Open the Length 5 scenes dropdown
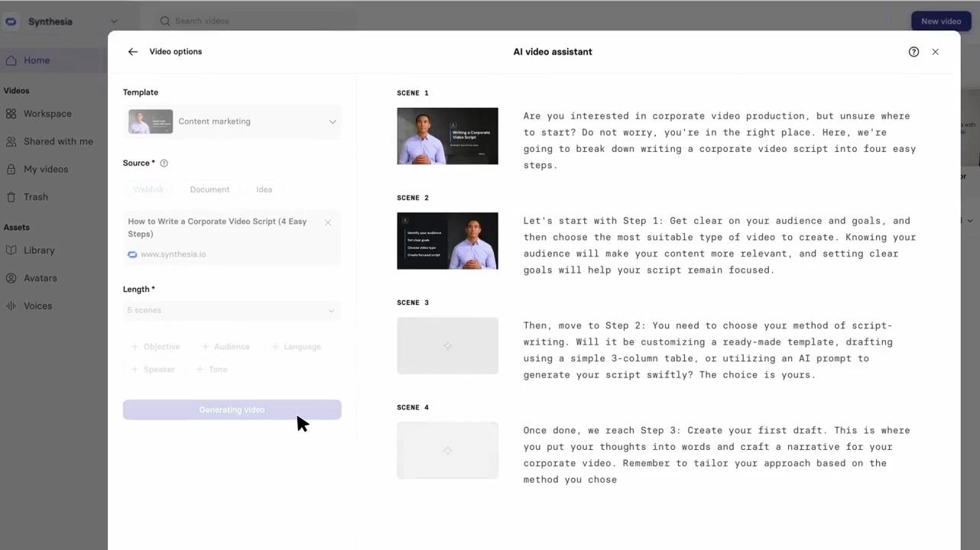Screen dimensions: 980x550 pyautogui.click(x=231, y=310)
